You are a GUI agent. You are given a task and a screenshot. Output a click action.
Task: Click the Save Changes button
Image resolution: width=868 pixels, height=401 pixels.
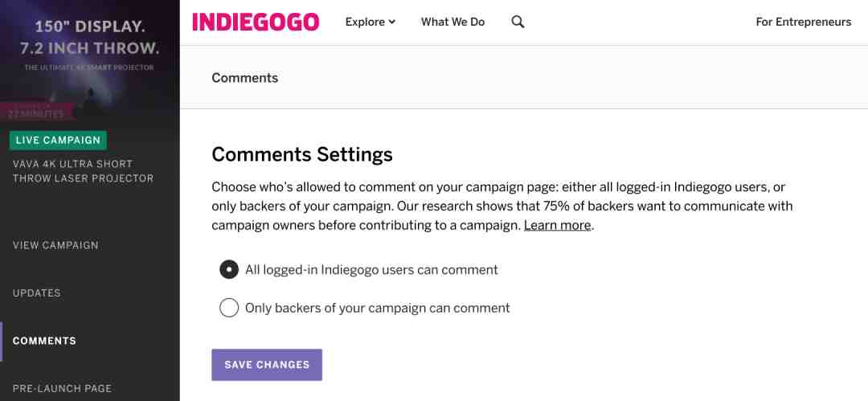coord(267,365)
